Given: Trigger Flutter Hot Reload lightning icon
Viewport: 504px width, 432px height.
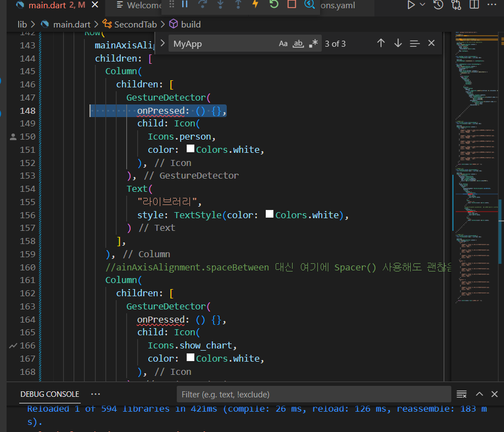Looking at the screenshot, I should pos(255,4).
